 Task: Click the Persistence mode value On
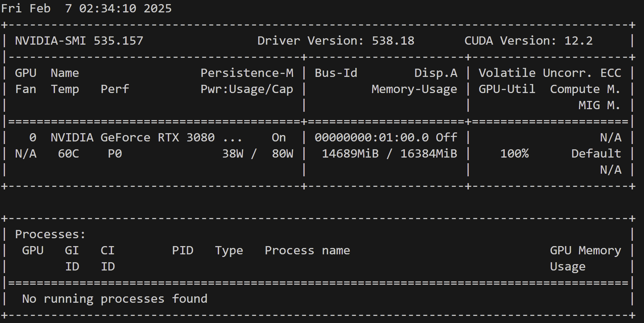(279, 138)
